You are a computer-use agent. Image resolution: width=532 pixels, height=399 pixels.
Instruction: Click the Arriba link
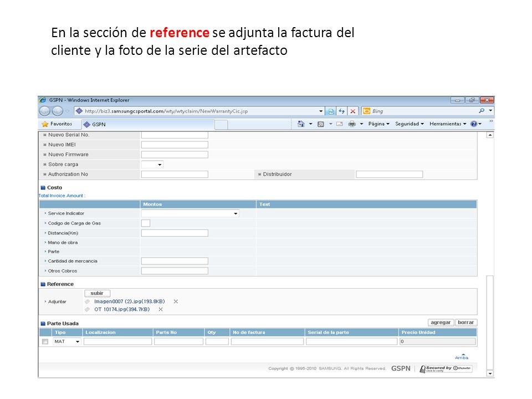[x=462, y=356]
